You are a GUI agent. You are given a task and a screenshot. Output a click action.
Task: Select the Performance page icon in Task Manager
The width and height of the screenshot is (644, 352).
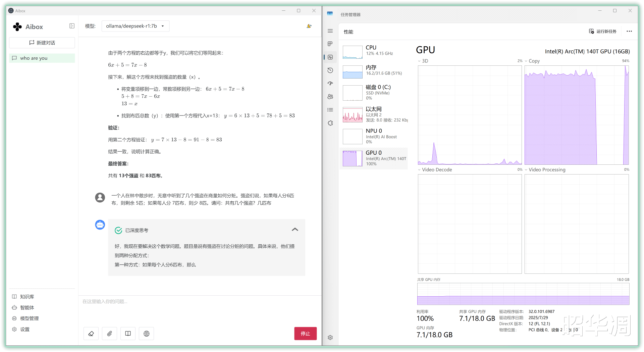click(330, 57)
